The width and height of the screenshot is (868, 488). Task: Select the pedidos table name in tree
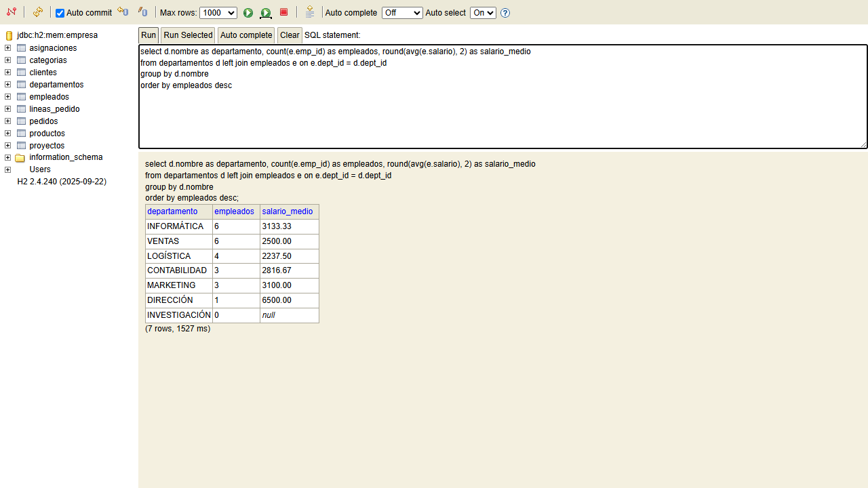coord(43,121)
